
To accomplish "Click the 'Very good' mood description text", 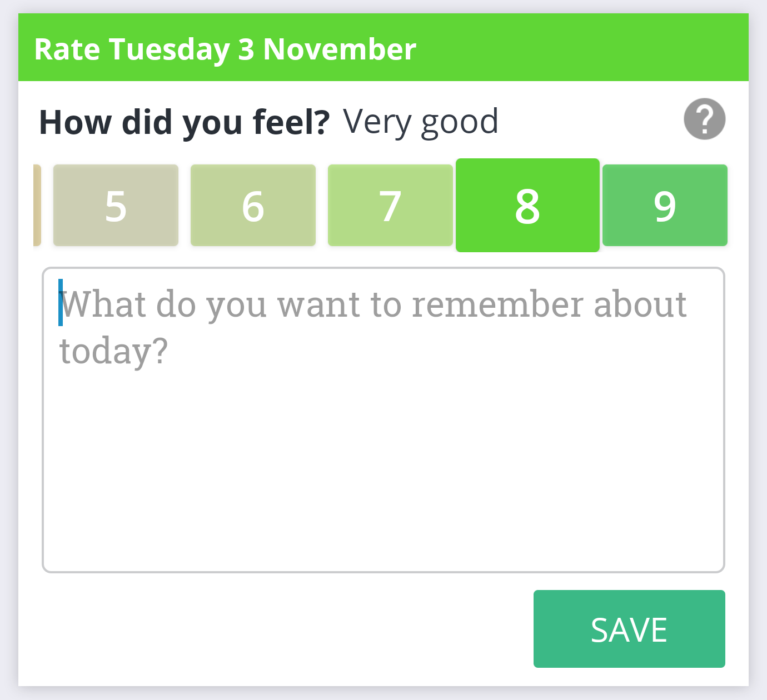I will pyautogui.click(x=421, y=122).
